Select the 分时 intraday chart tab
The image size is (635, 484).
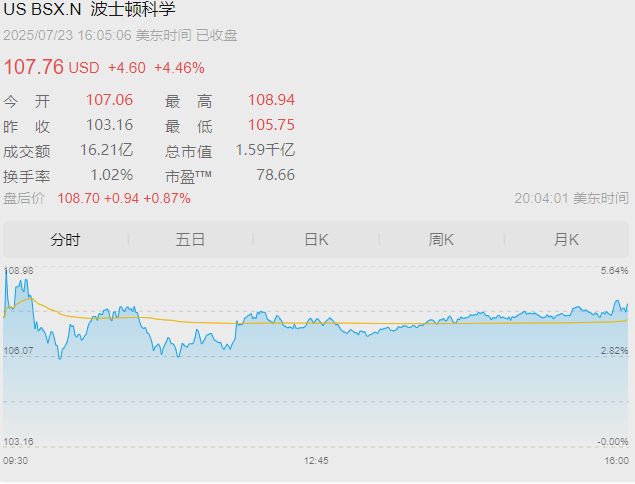(65, 240)
